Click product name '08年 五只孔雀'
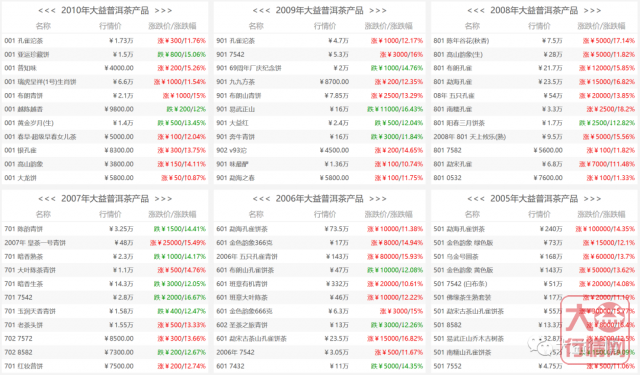Image resolution: width=640 pixels, height=375 pixels. (454, 95)
